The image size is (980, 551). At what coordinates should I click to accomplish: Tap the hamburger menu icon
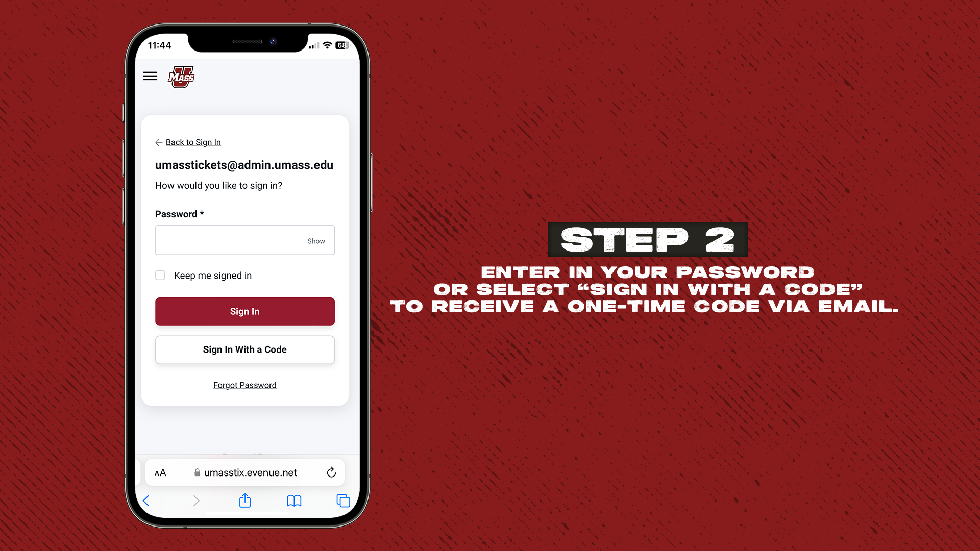tap(150, 76)
